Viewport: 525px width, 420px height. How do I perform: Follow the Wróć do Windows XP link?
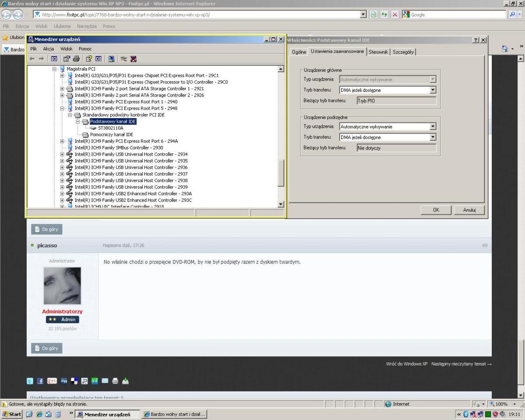click(x=406, y=364)
